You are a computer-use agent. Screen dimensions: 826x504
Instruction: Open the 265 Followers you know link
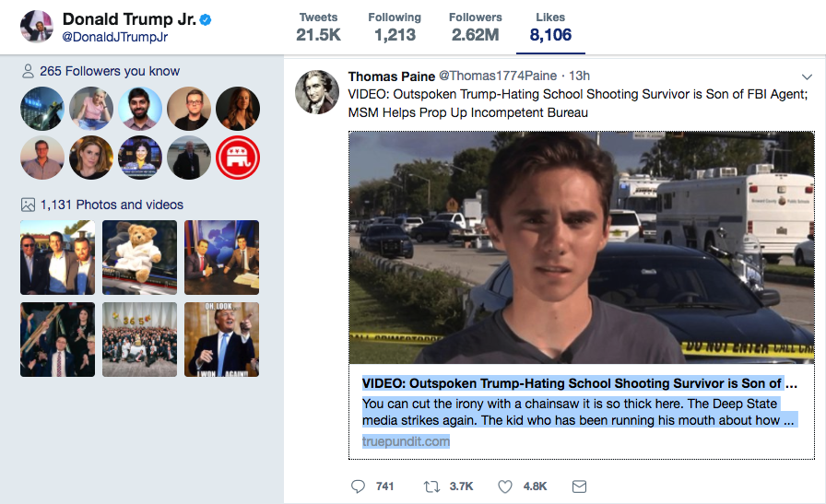[110, 71]
